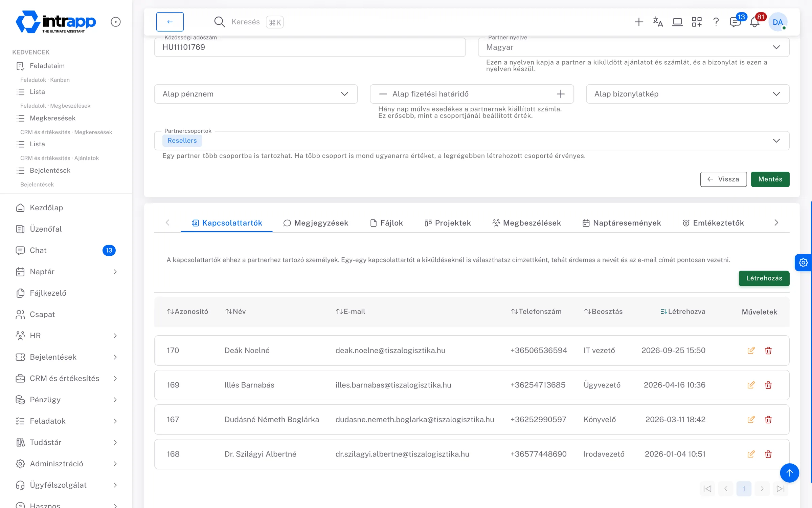Open the Alap bizonylatkép dropdown

pos(687,94)
